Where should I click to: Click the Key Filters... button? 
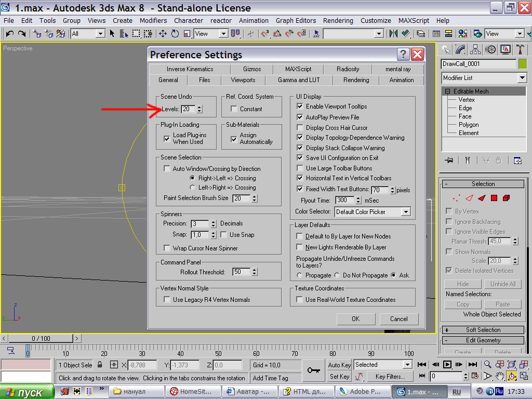click(390, 377)
